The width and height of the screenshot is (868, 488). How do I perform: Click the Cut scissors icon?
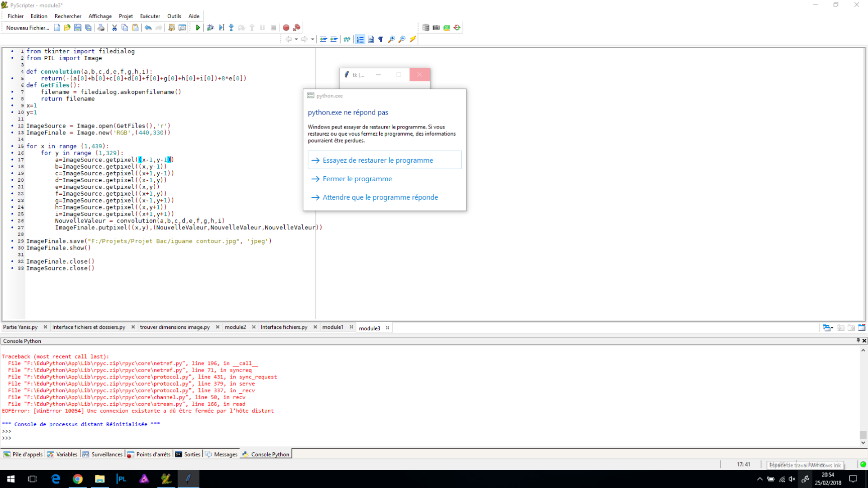pyautogui.click(x=115, y=28)
